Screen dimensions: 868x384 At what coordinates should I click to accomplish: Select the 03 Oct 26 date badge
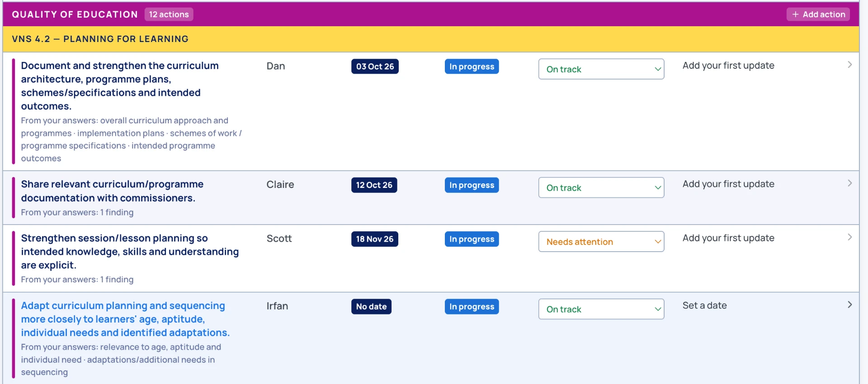tap(375, 66)
